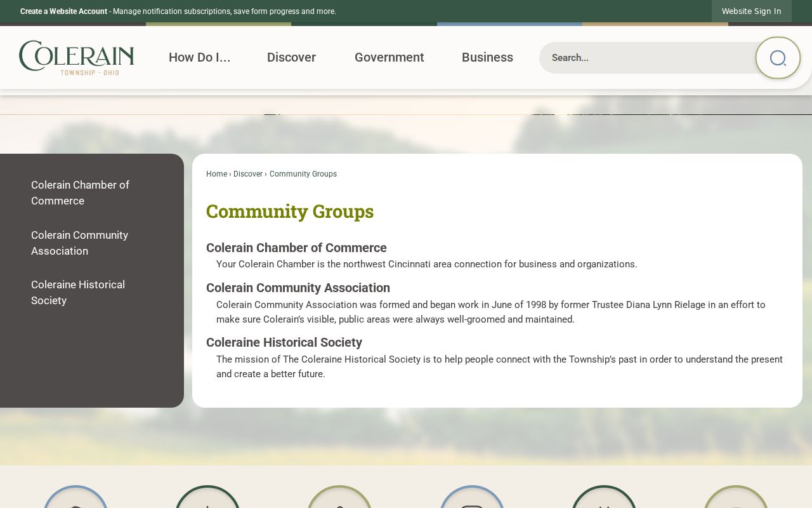Open the Discover menu in navigation
Screen dimensions: 812x508
point(291,57)
